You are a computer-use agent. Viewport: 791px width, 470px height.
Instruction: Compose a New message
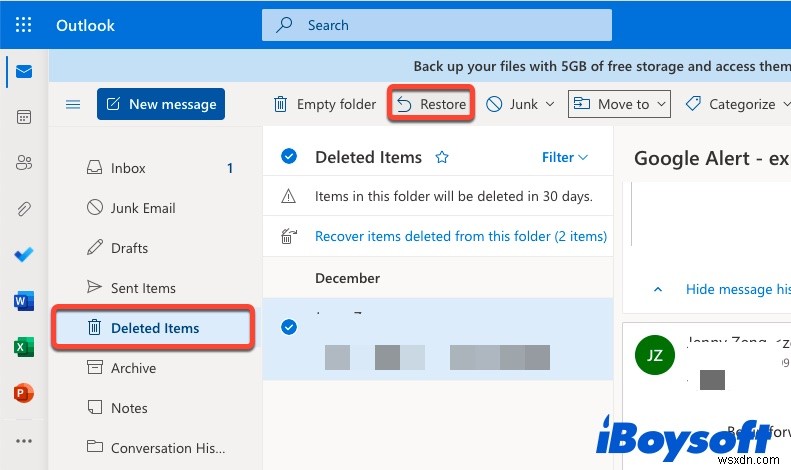(x=161, y=104)
